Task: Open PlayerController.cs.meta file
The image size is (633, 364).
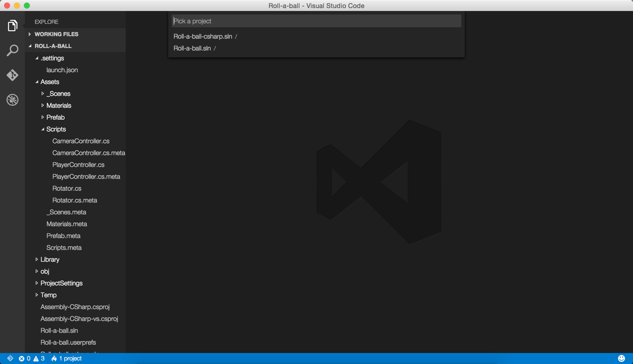Action: tap(75, 177)
